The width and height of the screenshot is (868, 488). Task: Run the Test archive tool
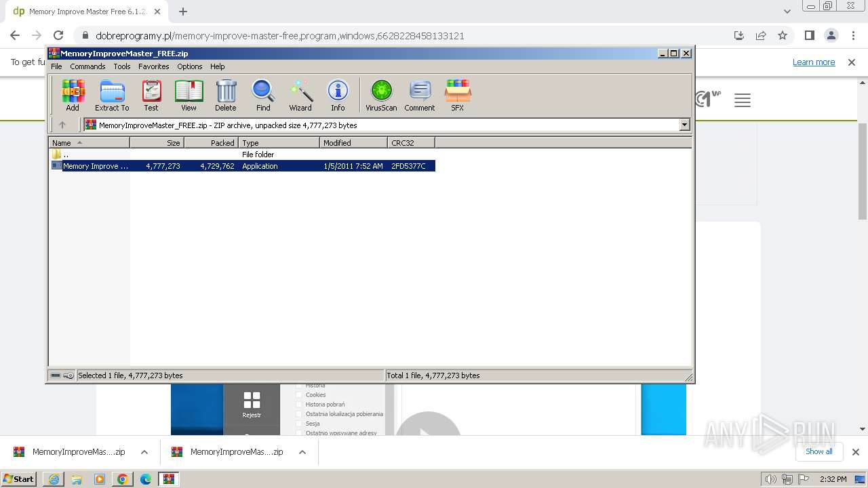pyautogui.click(x=151, y=95)
